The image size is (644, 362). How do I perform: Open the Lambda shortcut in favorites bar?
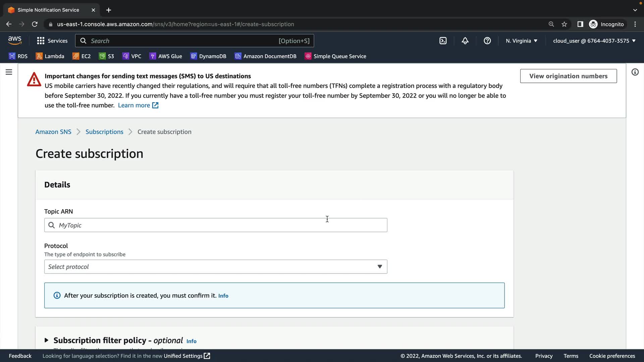tap(50, 56)
